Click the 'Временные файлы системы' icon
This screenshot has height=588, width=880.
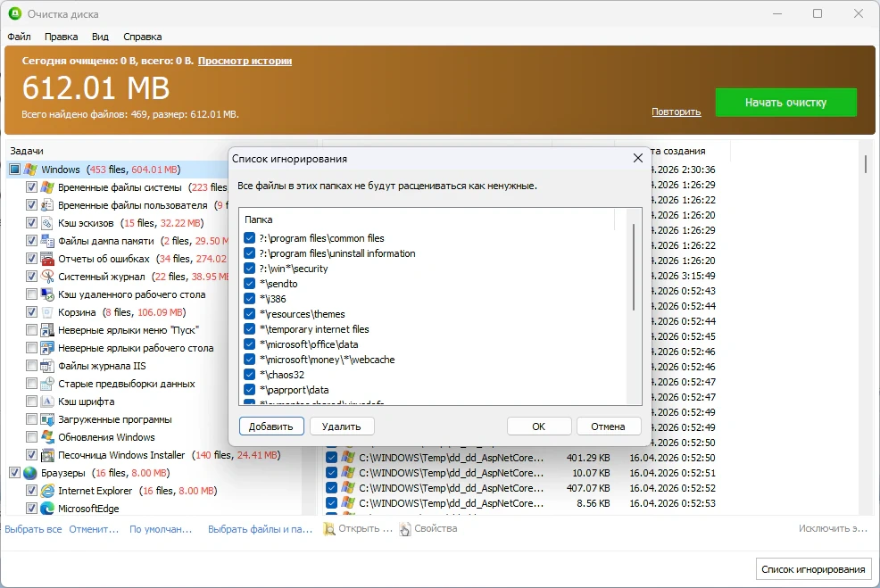click(x=47, y=187)
